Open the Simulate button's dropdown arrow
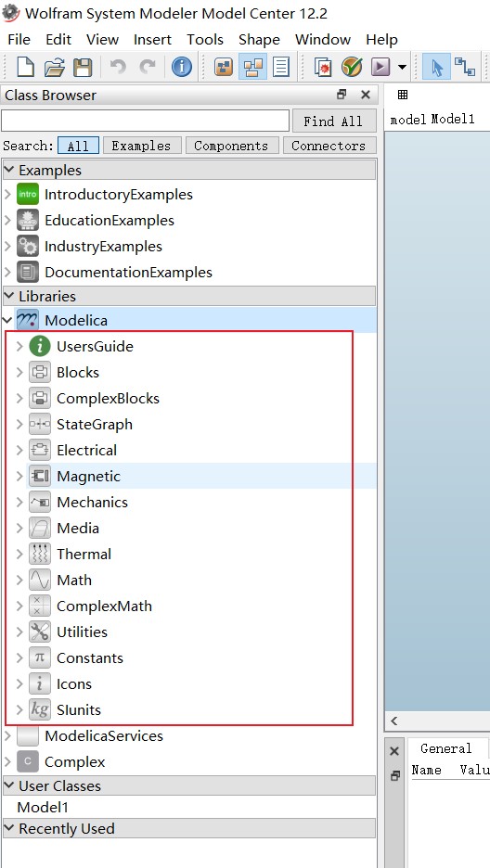490x868 pixels. (403, 68)
